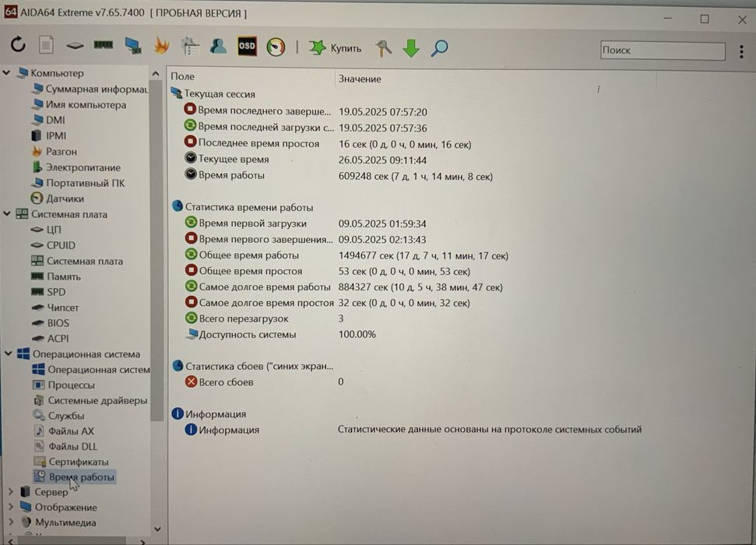Open the Датчики sensors item

coord(58,199)
